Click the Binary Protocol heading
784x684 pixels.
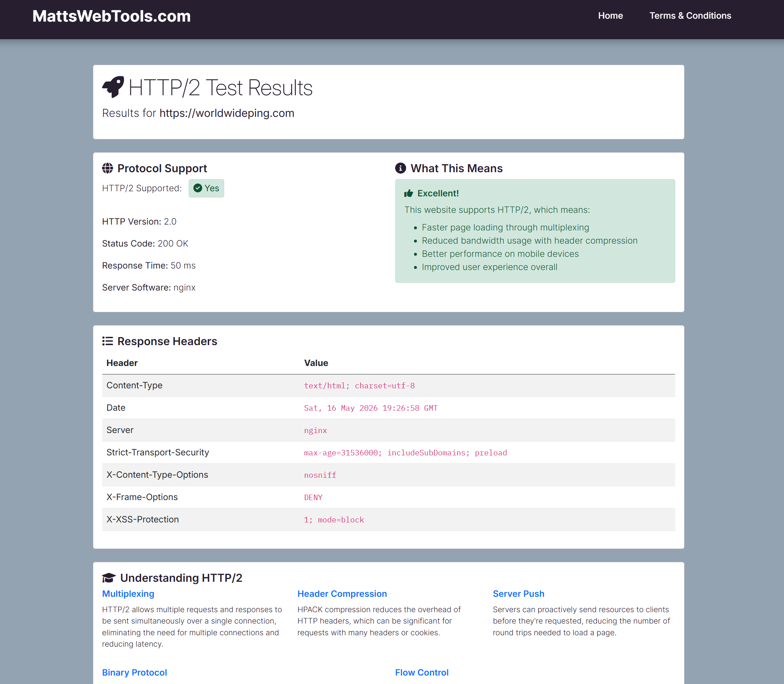point(134,672)
